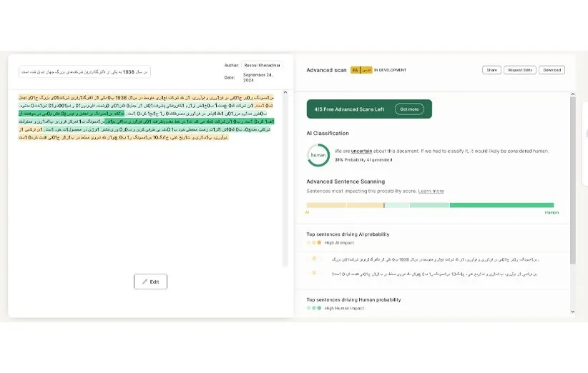Click the FA language badge

[356, 70]
